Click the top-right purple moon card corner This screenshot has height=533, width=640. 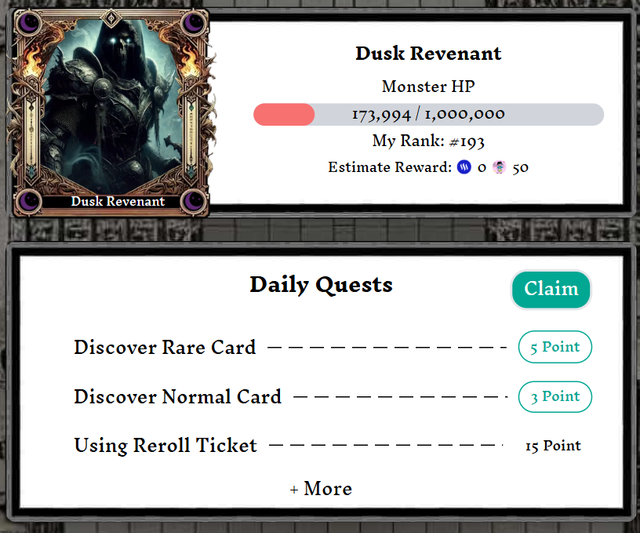193,24
